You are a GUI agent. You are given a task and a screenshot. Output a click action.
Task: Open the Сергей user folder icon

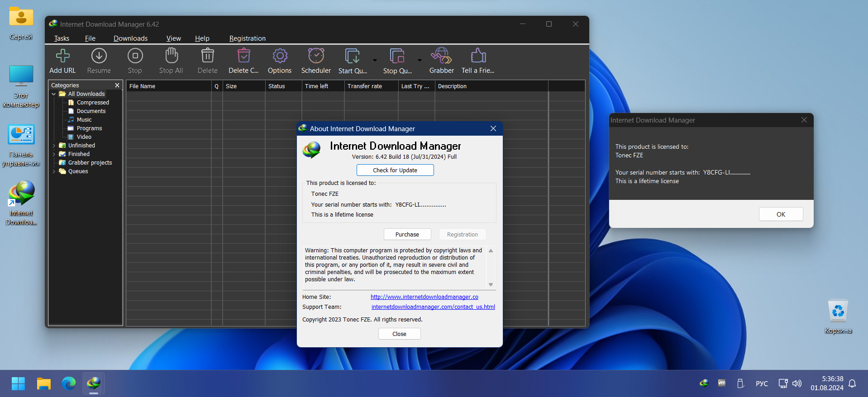coord(21,23)
